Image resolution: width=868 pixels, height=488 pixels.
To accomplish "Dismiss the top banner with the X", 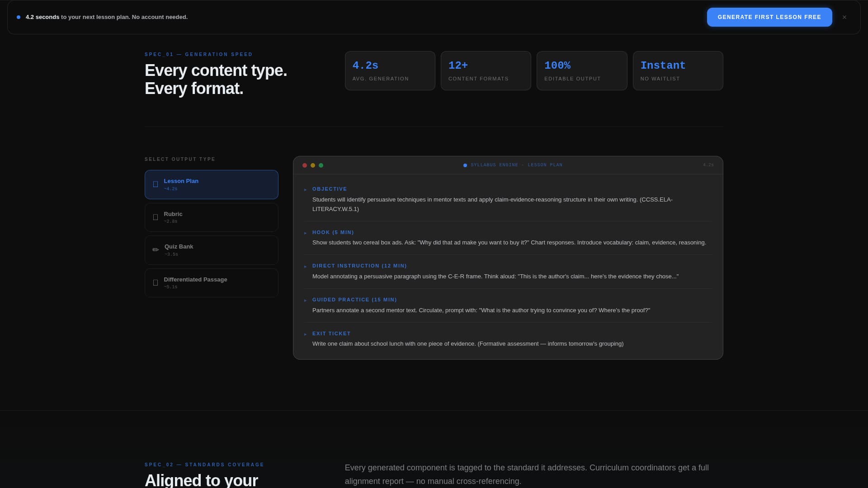I will click(x=844, y=17).
